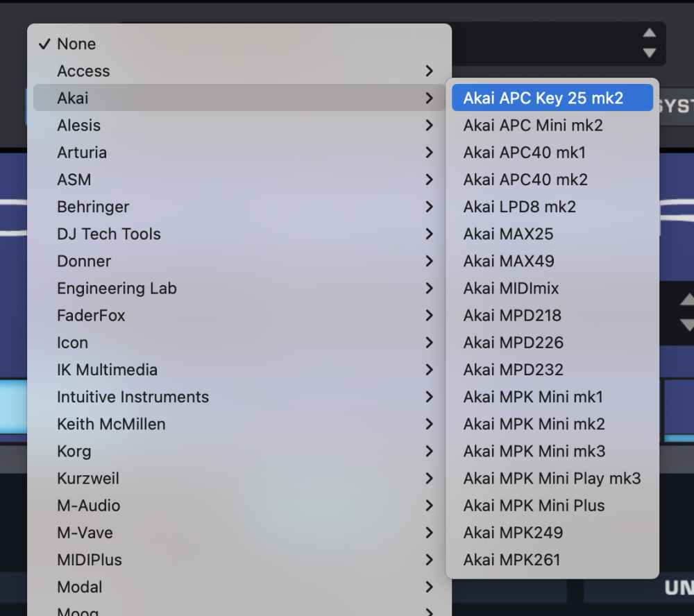Click the down arrow of controller selector

(650, 53)
